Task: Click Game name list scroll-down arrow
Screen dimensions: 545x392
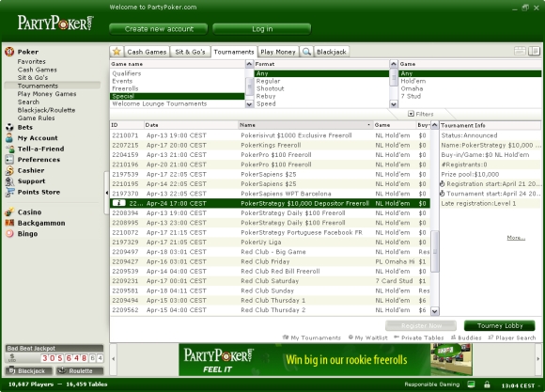Action: 249,103
